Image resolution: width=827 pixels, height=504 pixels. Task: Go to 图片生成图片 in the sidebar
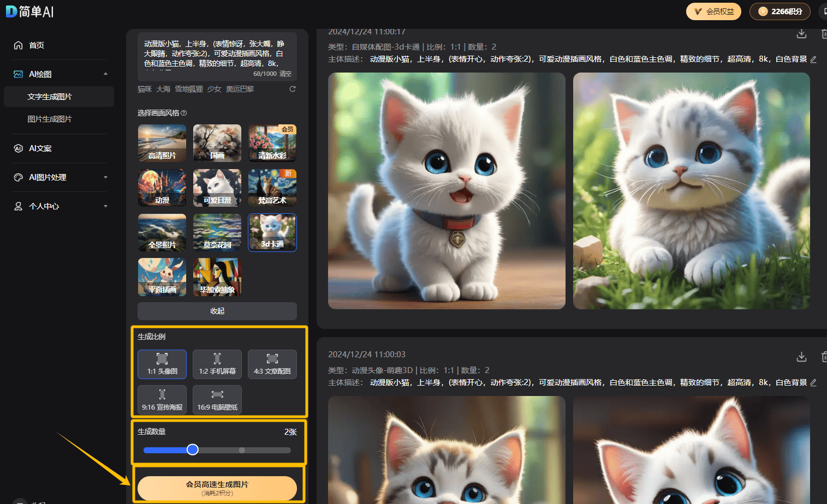click(x=50, y=119)
